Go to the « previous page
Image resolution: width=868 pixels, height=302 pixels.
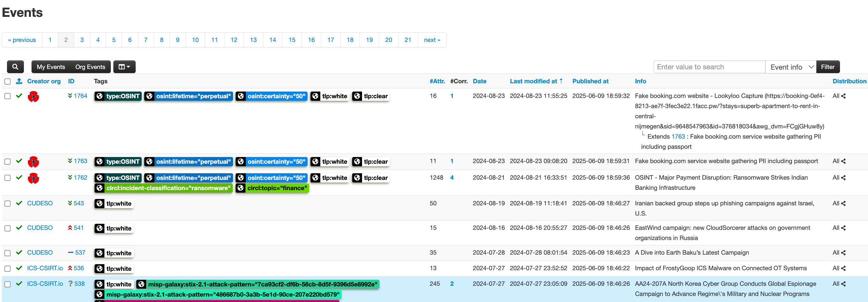(22, 40)
